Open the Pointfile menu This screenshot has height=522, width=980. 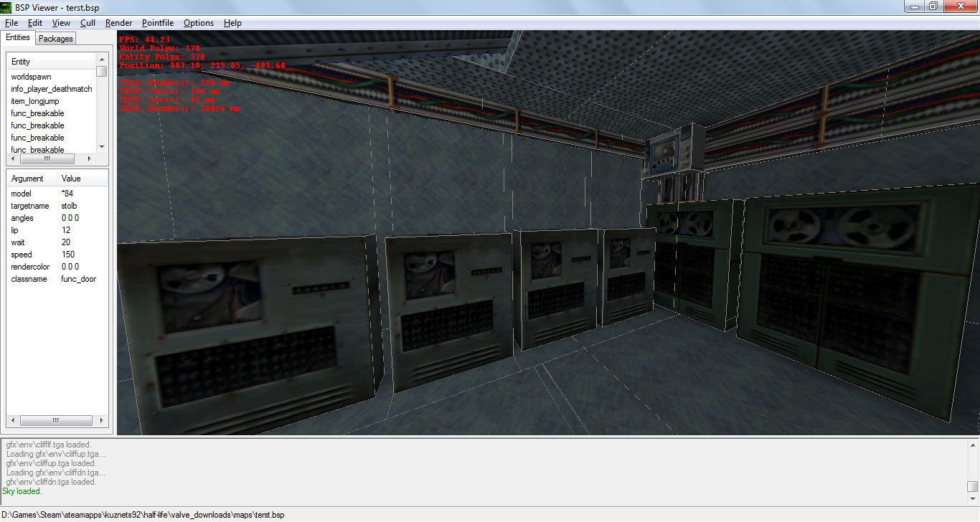point(159,23)
